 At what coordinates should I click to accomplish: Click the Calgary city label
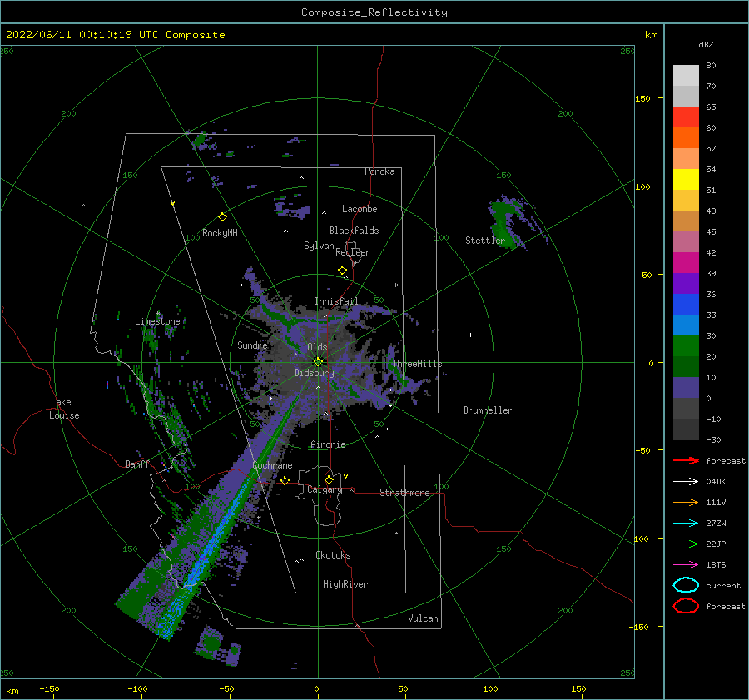[325, 489]
